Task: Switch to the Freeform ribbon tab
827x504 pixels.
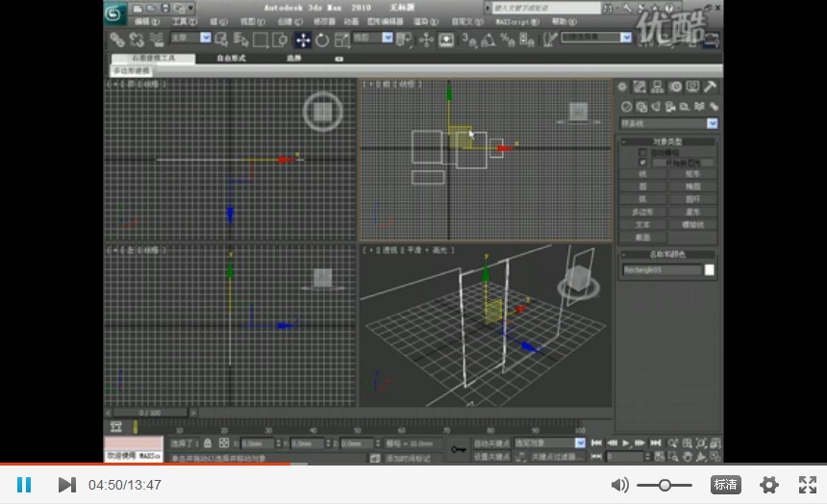Action: pos(232,58)
